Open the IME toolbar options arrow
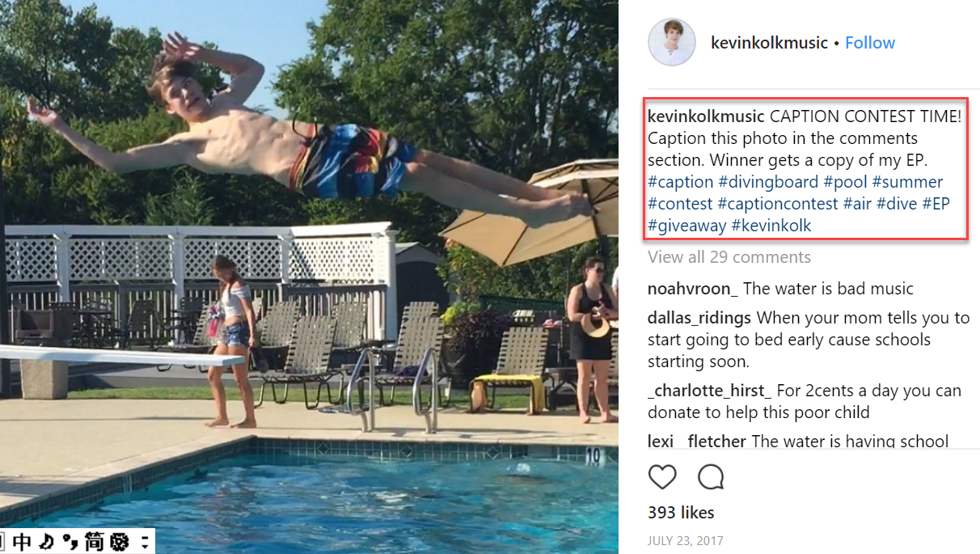Image resolution: width=980 pixels, height=554 pixels. (x=145, y=542)
